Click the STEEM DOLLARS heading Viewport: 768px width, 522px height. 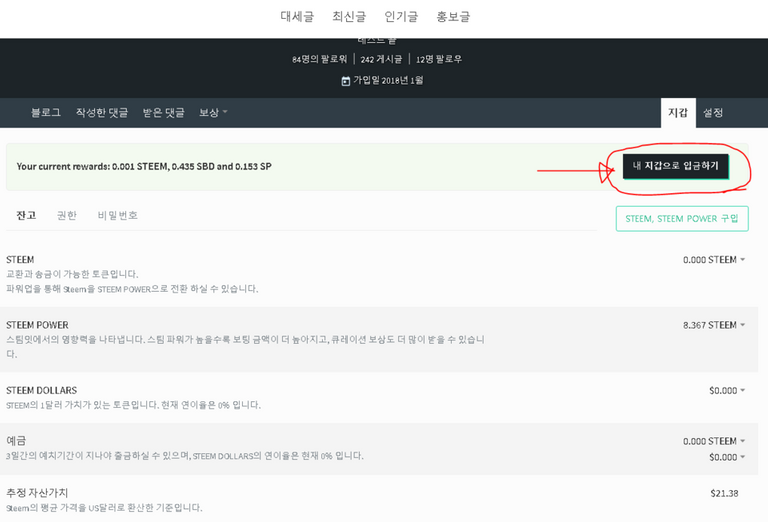(x=42, y=390)
